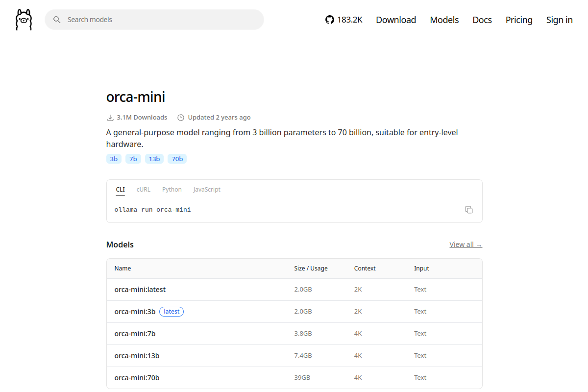
Task: Click the Context column header
Action: (x=365, y=269)
